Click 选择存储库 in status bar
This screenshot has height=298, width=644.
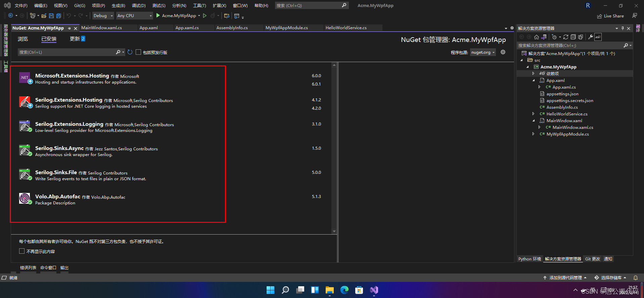pyautogui.click(x=611, y=278)
